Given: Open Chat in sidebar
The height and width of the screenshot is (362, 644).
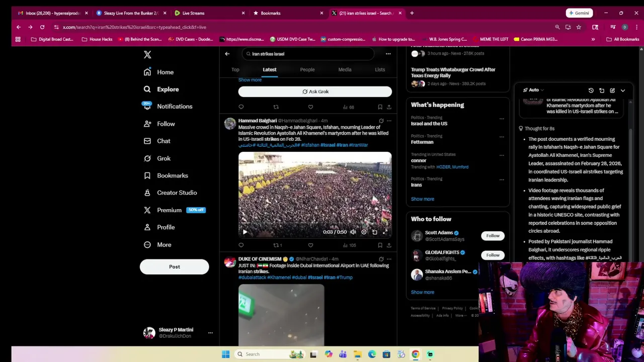Looking at the screenshot, I should click(157, 141).
